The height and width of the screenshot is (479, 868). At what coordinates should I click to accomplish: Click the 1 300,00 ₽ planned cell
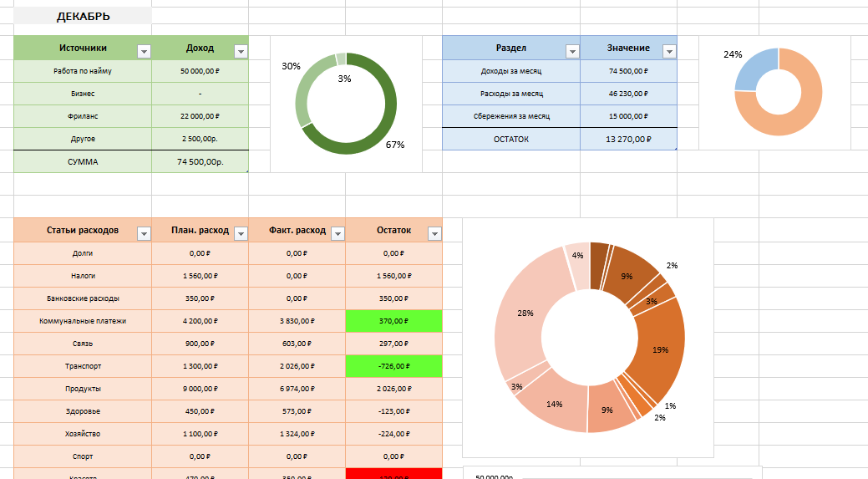pos(201,367)
